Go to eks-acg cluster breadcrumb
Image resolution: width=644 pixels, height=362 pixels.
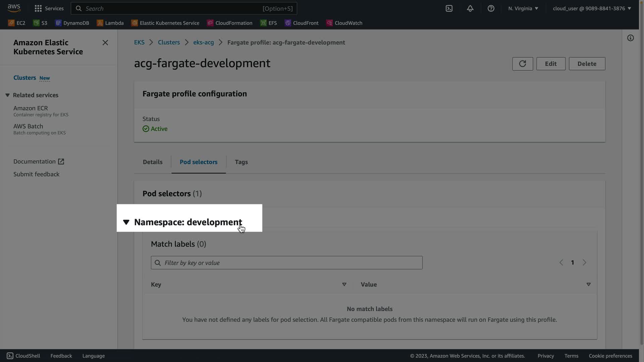tap(203, 43)
